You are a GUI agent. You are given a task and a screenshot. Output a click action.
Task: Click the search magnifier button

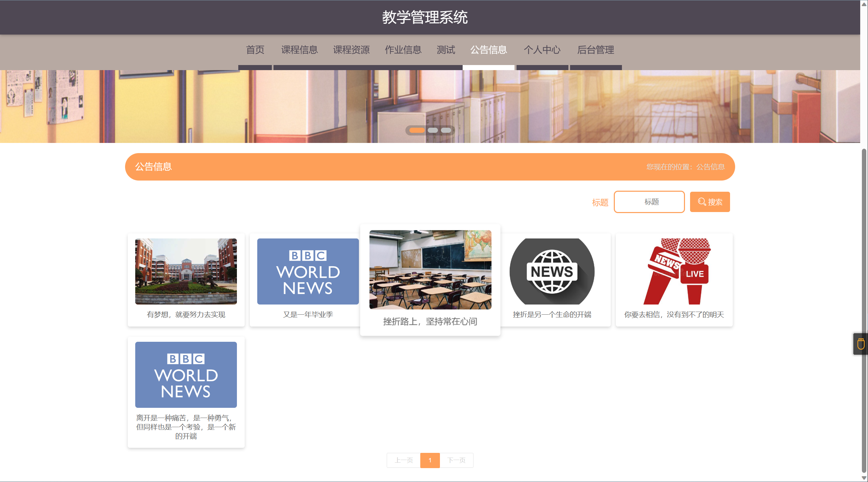[710, 202]
